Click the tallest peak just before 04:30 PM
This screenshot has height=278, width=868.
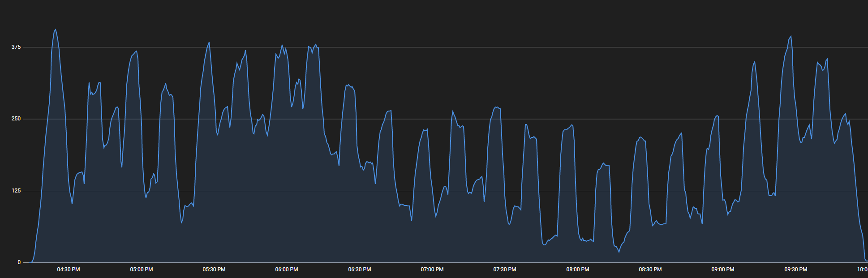[56, 30]
